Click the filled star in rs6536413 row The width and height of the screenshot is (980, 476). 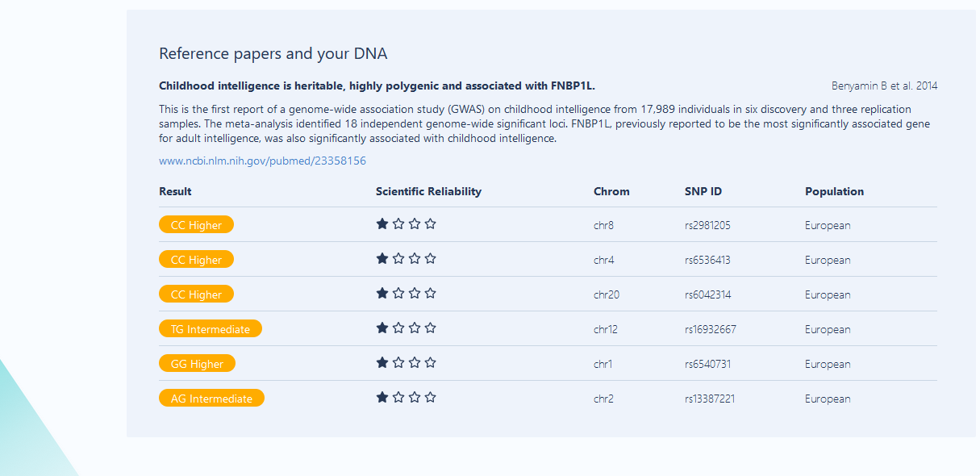pyautogui.click(x=382, y=258)
